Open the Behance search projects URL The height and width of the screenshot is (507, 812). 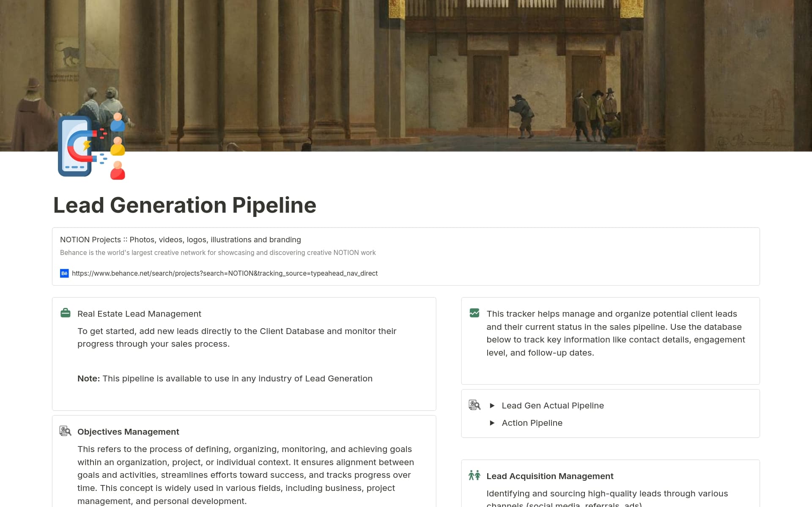point(225,273)
